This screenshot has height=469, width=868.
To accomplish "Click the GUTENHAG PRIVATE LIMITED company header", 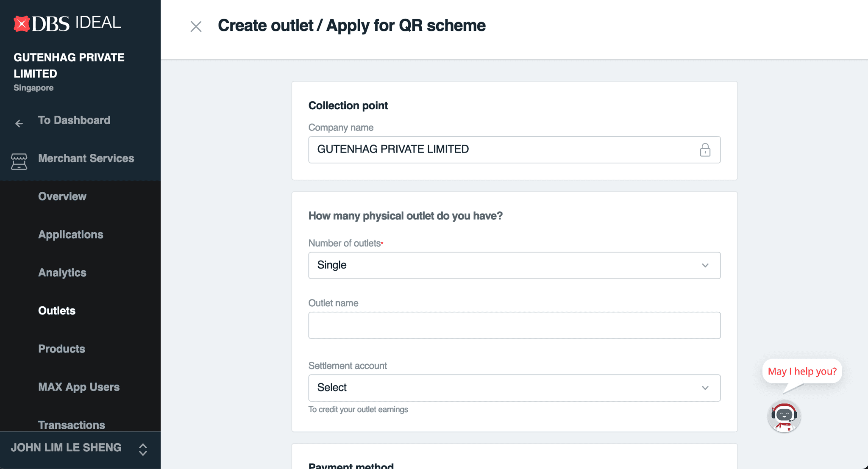I will [x=69, y=66].
